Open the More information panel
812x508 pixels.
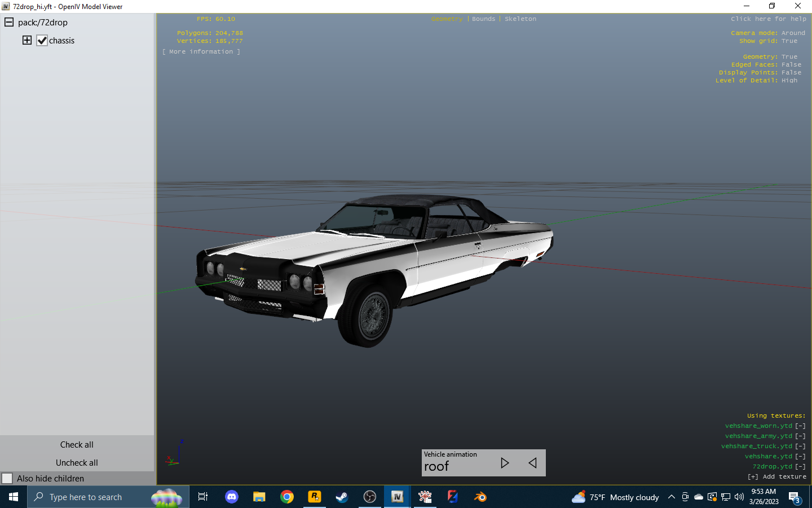point(201,51)
